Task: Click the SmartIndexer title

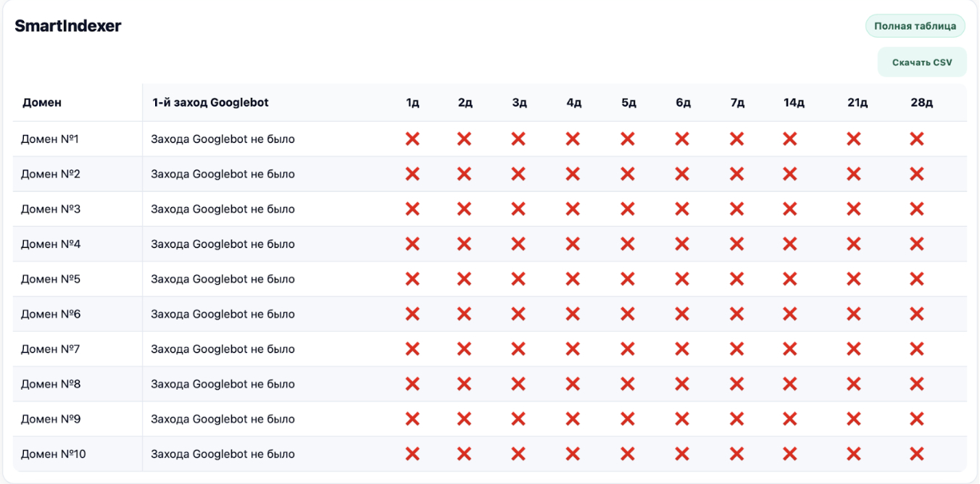Action: 68,26
